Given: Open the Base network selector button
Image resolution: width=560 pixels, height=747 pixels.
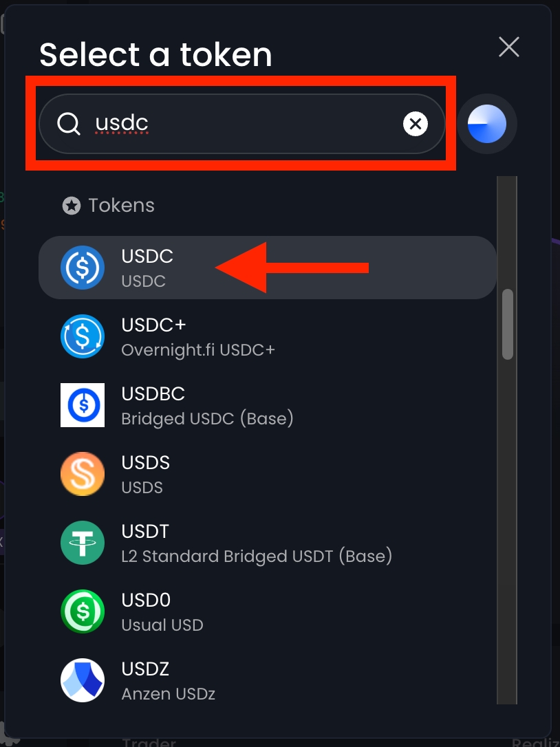Looking at the screenshot, I should (487, 124).
